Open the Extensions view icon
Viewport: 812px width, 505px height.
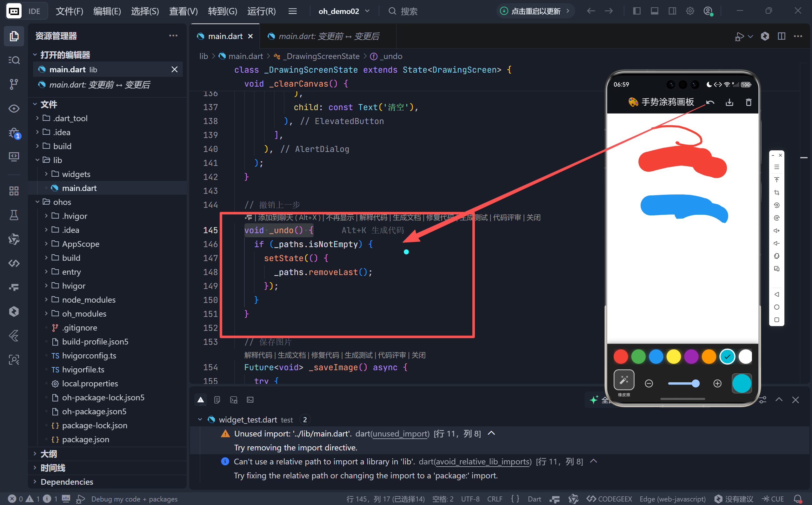(14, 191)
